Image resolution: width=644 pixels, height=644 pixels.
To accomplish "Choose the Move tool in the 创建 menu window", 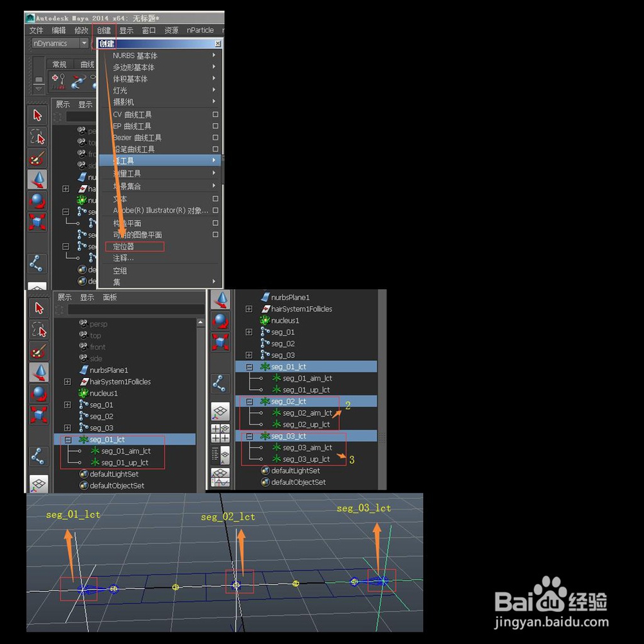I will (x=37, y=180).
